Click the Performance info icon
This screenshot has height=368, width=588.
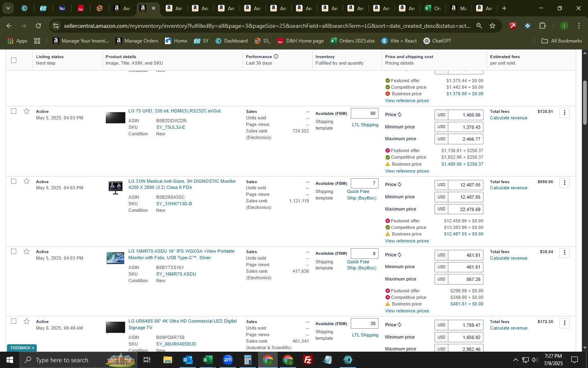[276, 56]
